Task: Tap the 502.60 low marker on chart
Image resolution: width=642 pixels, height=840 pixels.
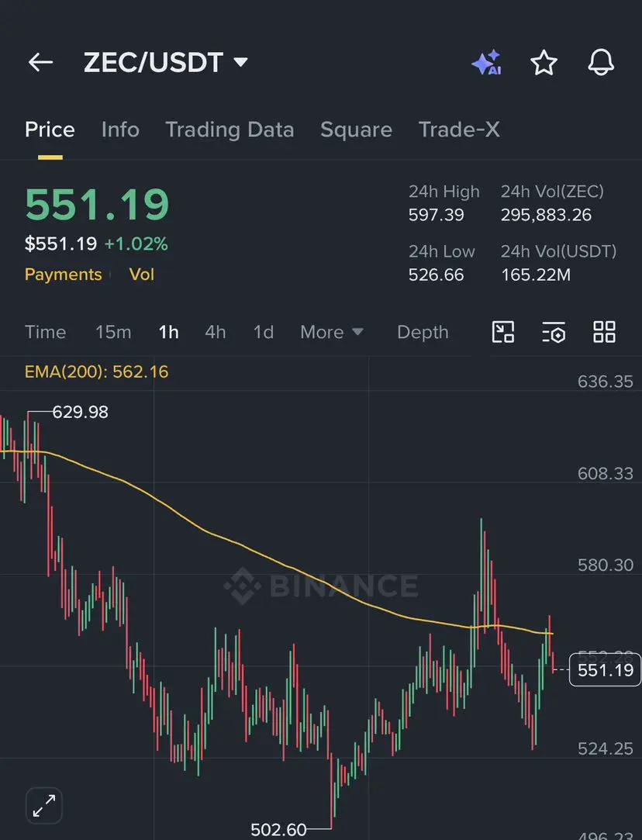Action: point(278,830)
